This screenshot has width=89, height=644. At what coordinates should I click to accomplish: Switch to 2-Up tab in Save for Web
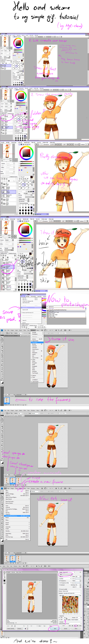[x=17, y=572]
